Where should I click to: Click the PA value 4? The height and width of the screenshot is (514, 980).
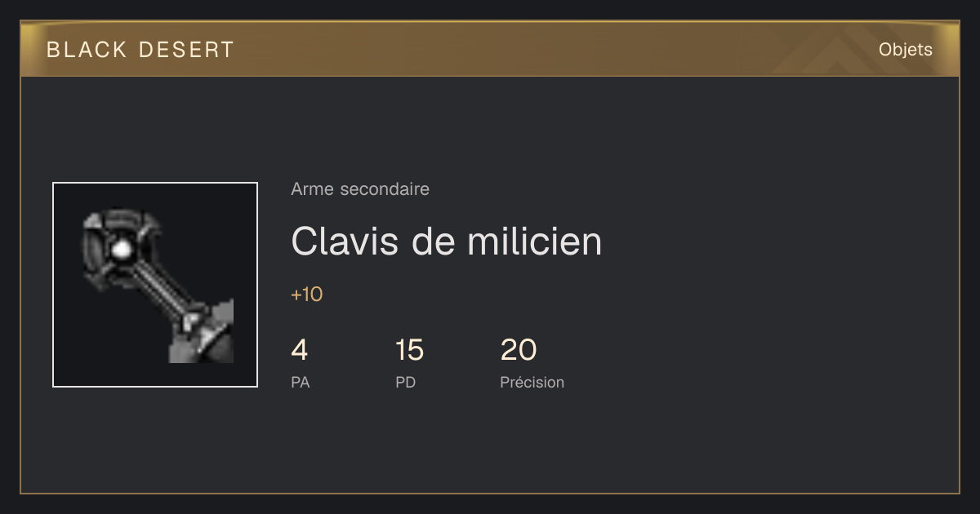tap(300, 350)
